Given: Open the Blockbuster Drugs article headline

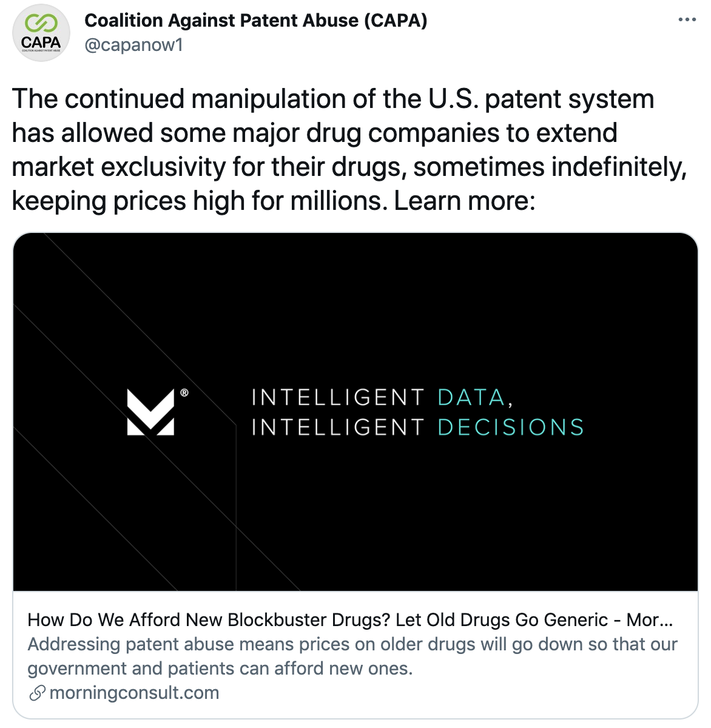Looking at the screenshot, I should [x=350, y=619].
